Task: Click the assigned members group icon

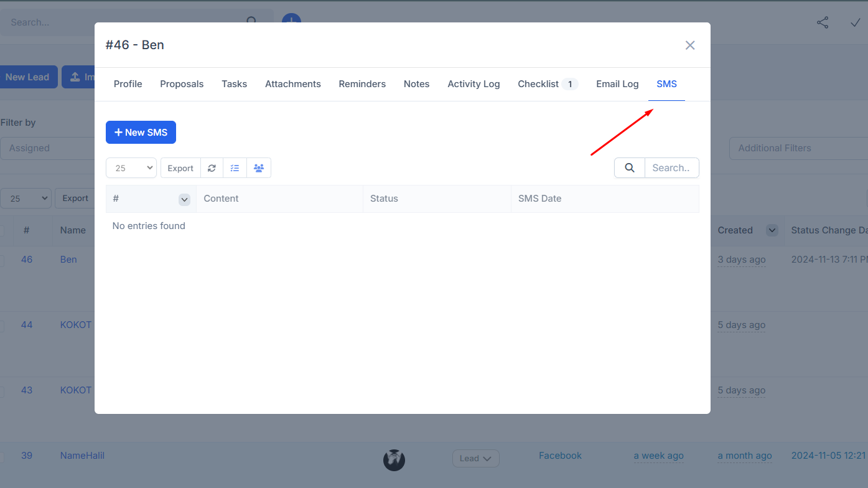Action: coord(259,167)
